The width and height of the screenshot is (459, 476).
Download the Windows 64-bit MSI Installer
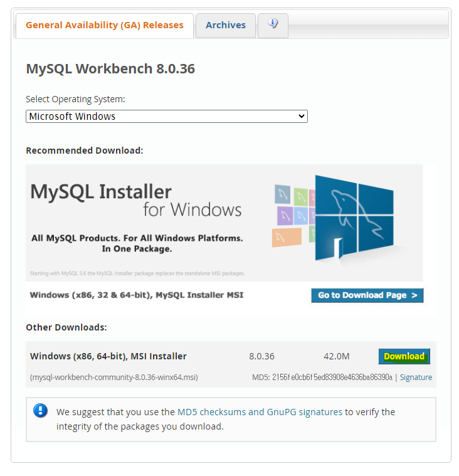[x=404, y=356]
